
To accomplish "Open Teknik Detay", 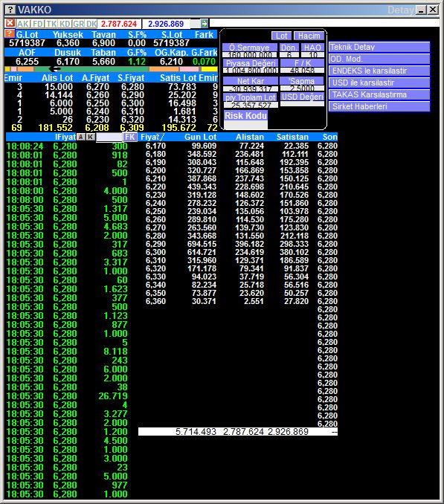I will pos(379,48).
